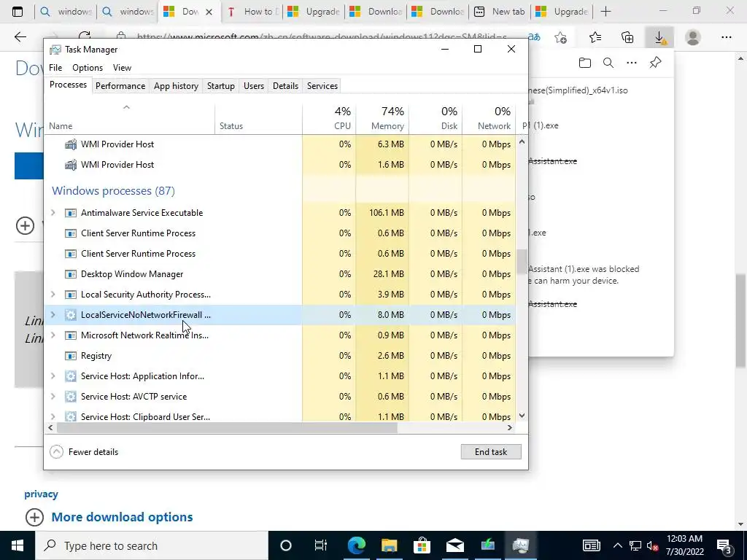
Task: Open the File menu in Task Manager
Action: point(55,68)
